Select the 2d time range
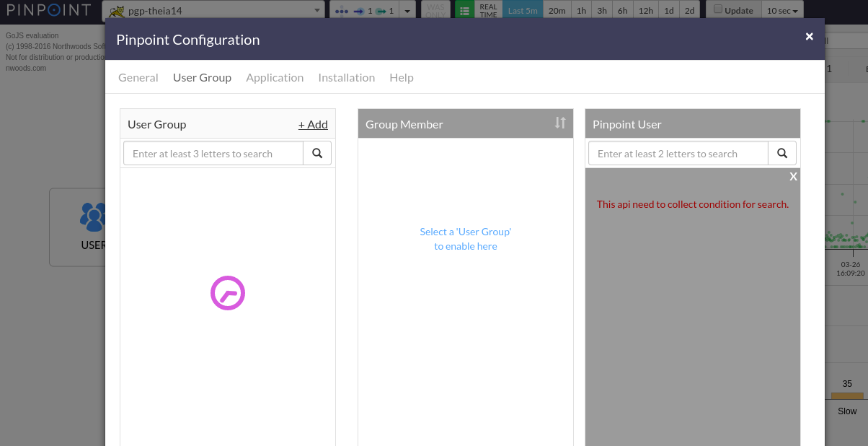Screen dimensions: 868x446 690,10
